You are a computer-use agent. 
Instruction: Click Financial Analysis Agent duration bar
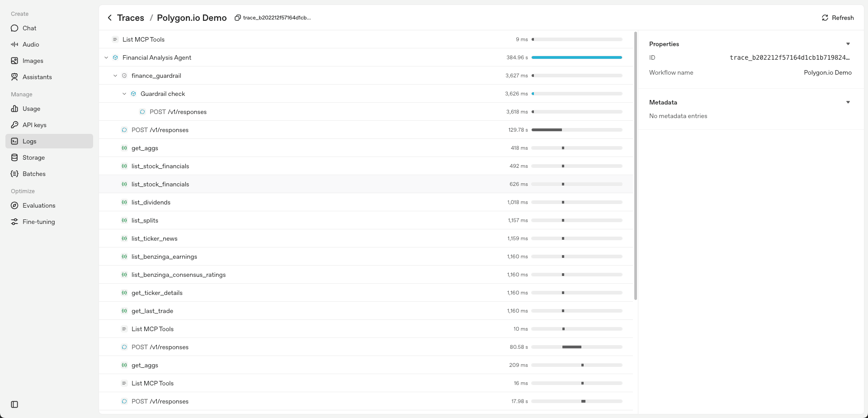(576, 57)
